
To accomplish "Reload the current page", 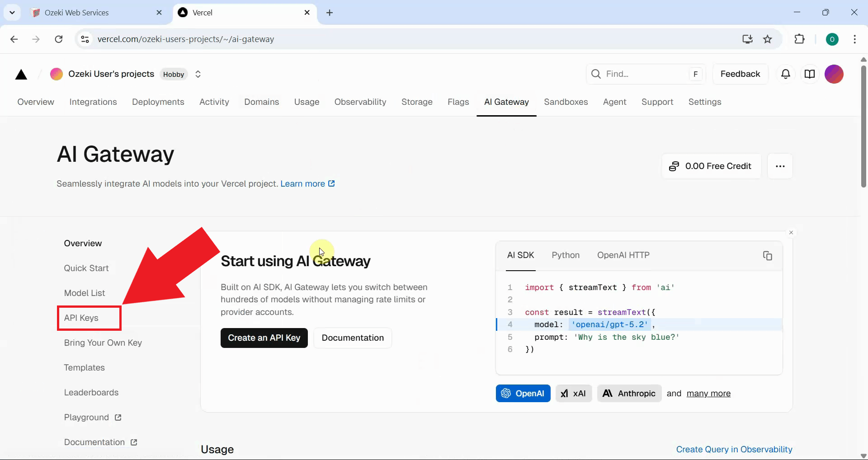I will click(x=59, y=39).
